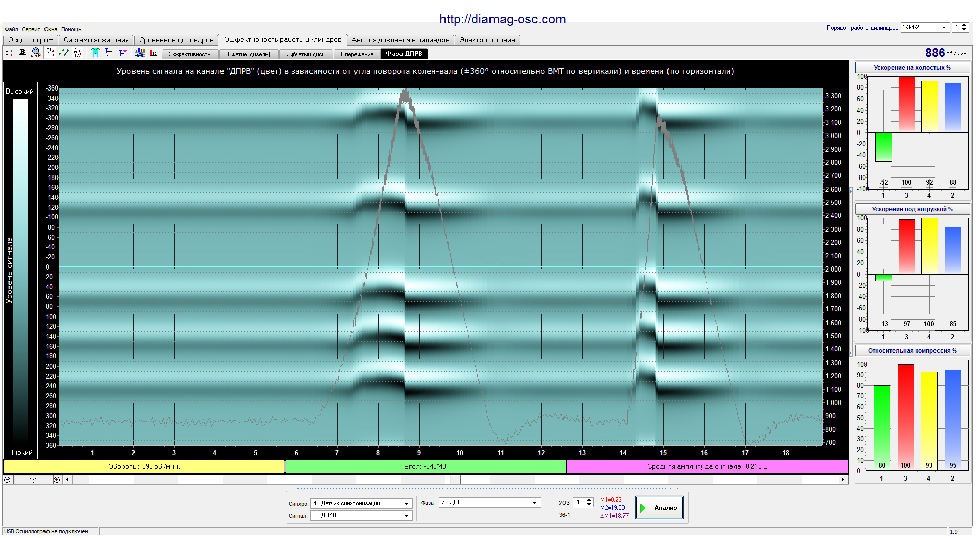Click the Относительная компрессия % header

click(x=912, y=351)
